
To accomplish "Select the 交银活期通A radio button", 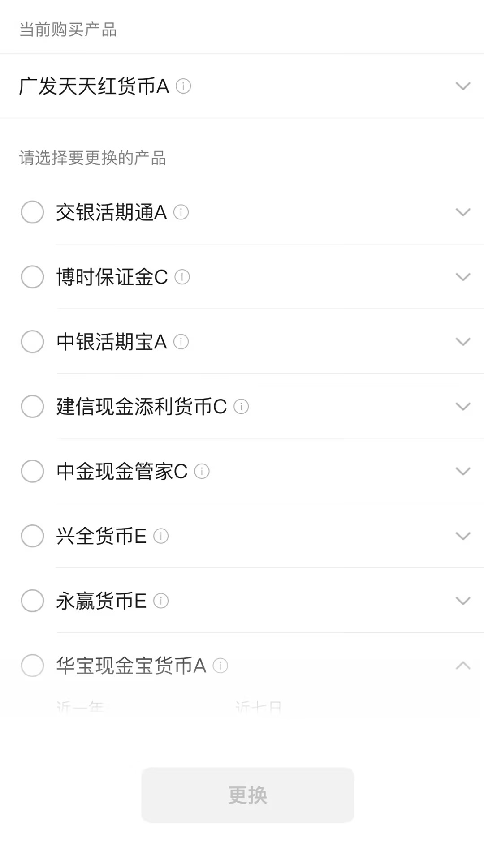I will coord(32,212).
